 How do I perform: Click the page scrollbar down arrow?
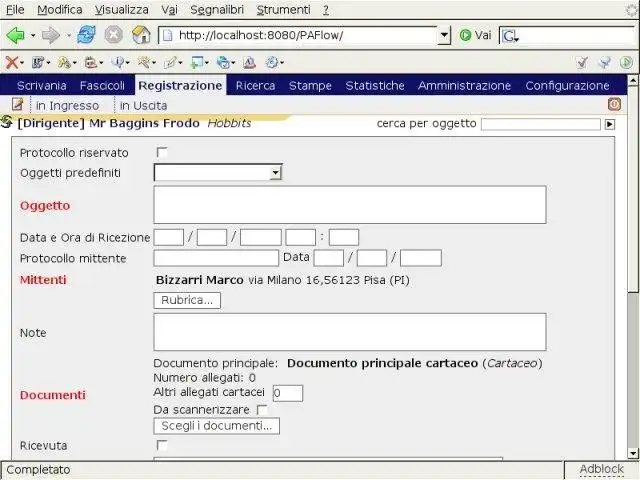(633, 453)
